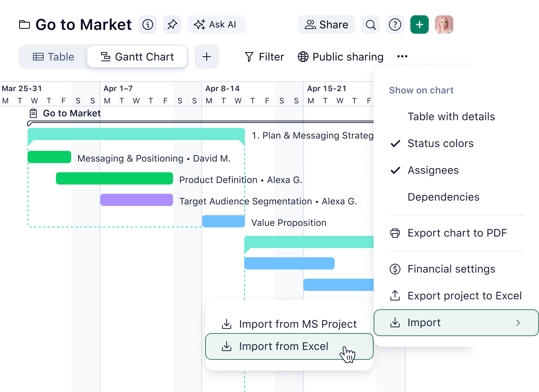This screenshot has height=392, width=539.
Task: Pin the Go to Market project
Action: tap(172, 24)
